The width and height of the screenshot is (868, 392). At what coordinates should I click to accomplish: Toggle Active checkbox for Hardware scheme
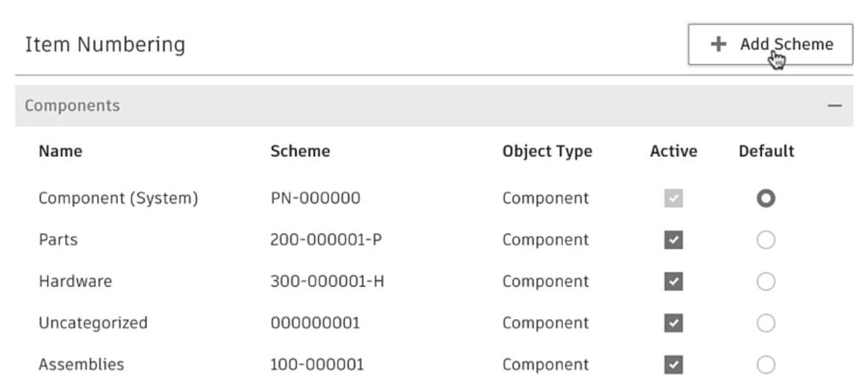674,282
